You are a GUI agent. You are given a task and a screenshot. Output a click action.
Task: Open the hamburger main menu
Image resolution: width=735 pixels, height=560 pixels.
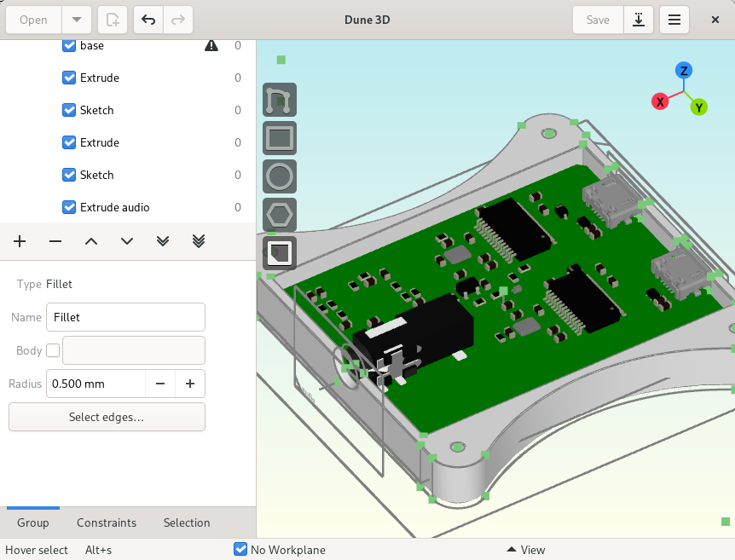pos(674,20)
